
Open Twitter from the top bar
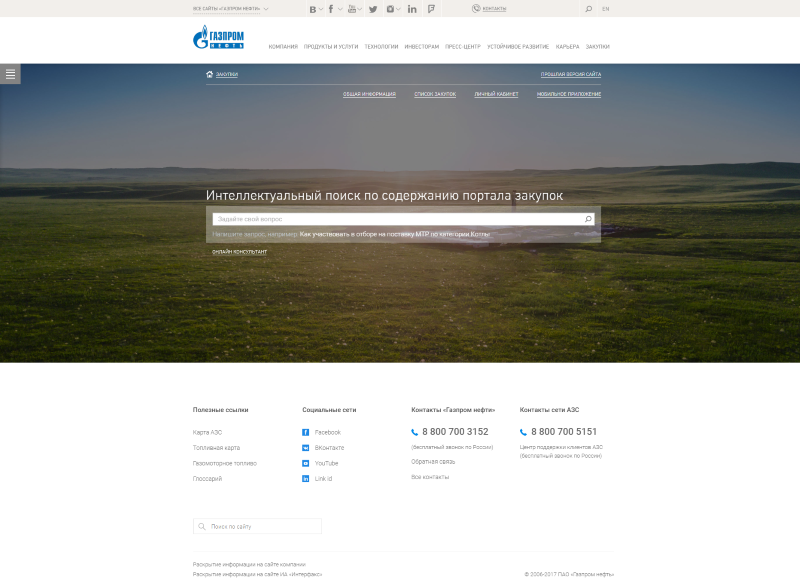pos(373,8)
